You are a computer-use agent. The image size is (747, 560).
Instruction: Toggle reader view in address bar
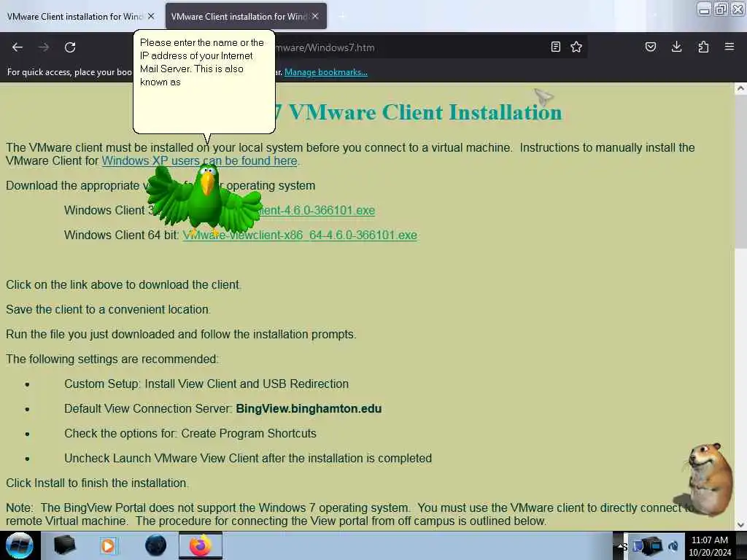[x=555, y=47]
